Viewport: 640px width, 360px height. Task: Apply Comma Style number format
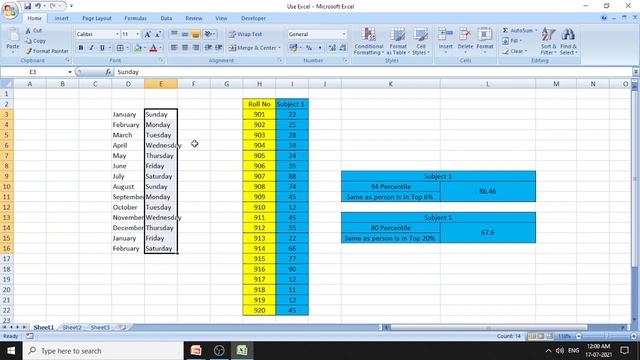point(320,48)
